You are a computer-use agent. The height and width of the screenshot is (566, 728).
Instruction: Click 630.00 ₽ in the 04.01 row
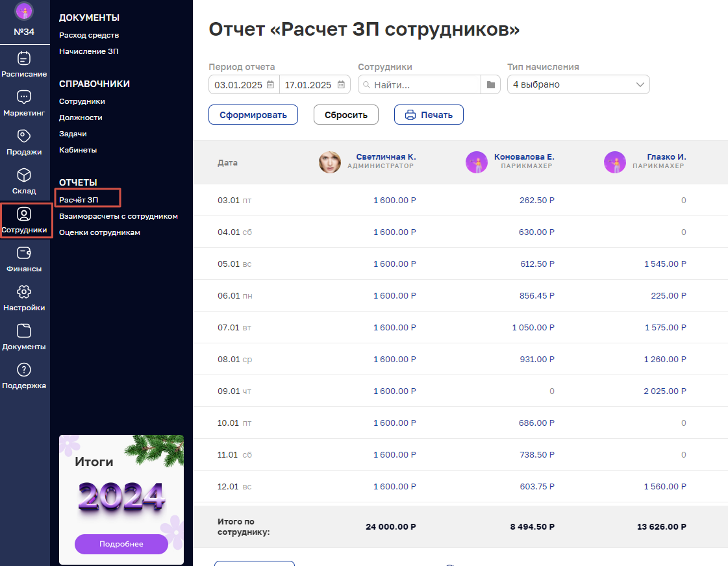pyautogui.click(x=536, y=232)
